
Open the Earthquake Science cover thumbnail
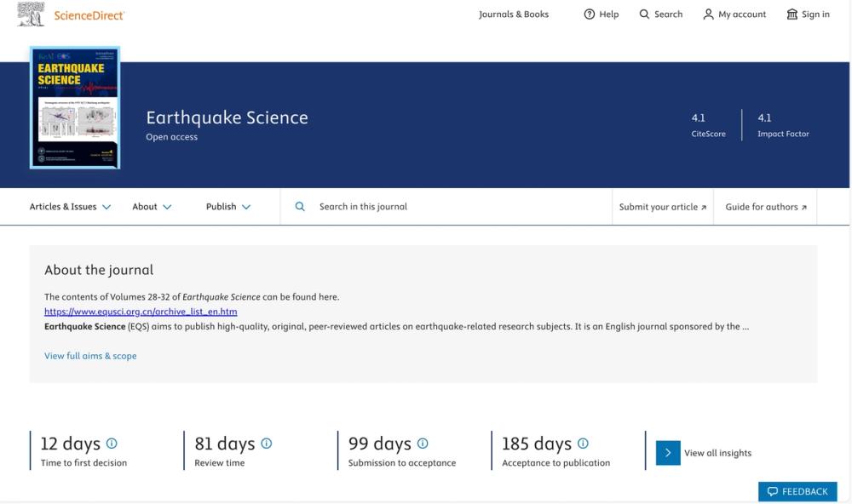[75, 107]
